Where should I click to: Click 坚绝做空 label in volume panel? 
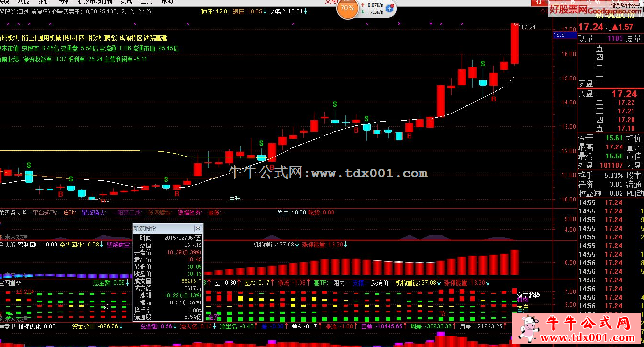coord(119,245)
